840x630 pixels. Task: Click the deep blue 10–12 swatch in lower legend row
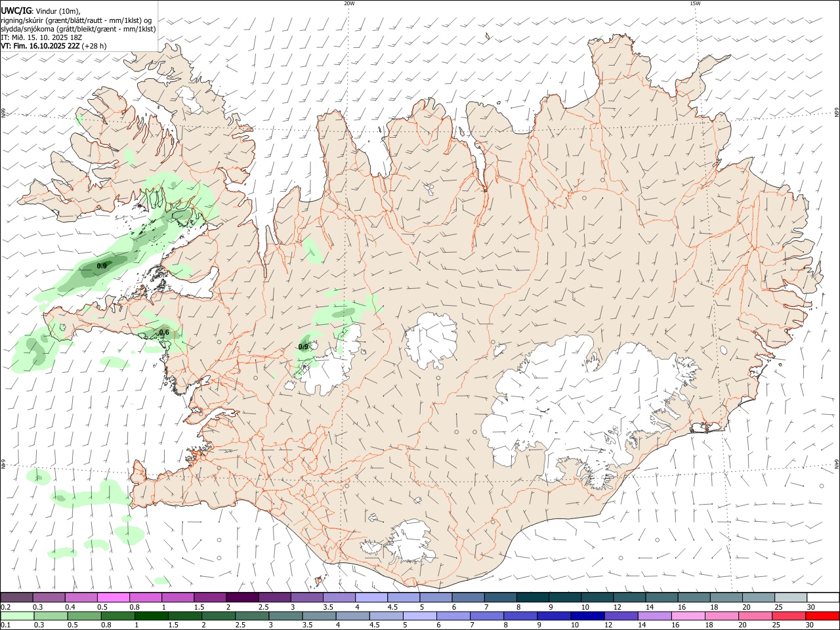pos(588,616)
